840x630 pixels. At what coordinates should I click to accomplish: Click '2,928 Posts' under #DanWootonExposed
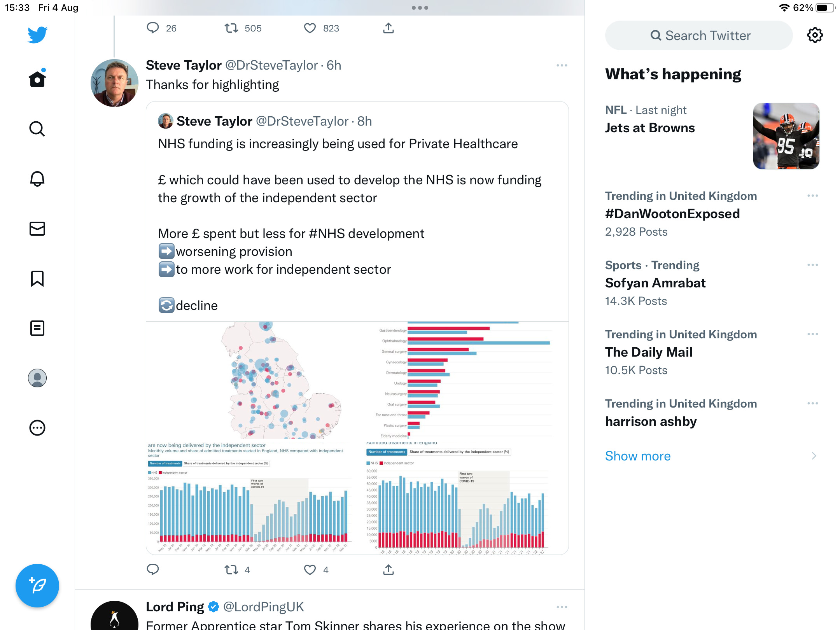(636, 232)
